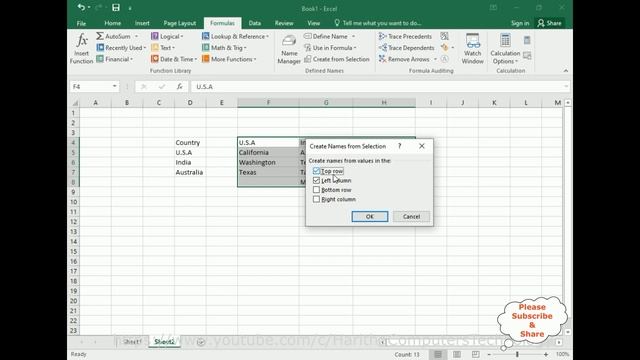Click OK in Create Names dialog
Screen dimensions: 640x360
coord(370,216)
